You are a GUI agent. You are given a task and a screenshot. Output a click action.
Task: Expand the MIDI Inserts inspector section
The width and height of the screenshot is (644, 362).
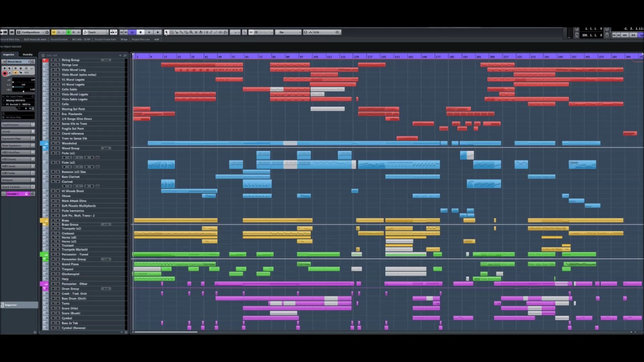point(18,159)
